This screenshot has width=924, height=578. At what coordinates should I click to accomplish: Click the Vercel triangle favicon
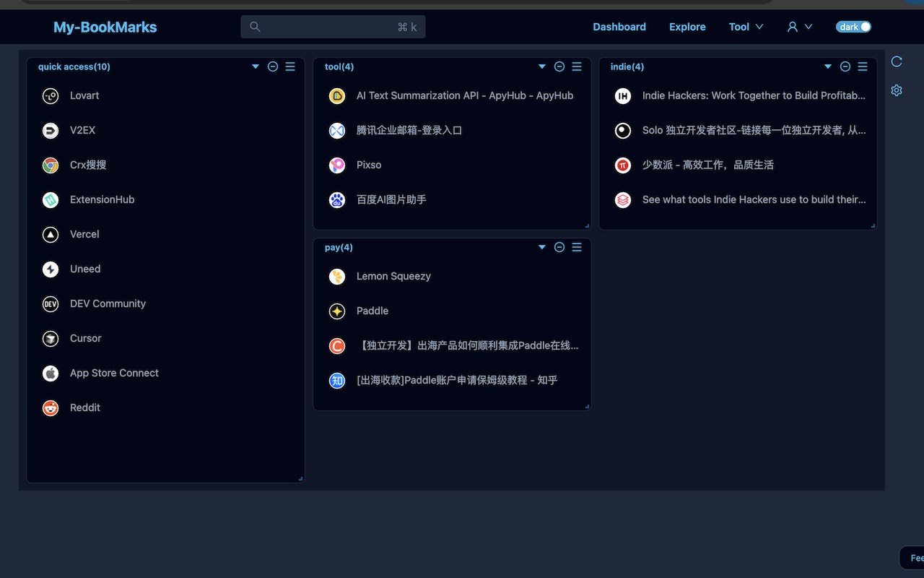51,234
